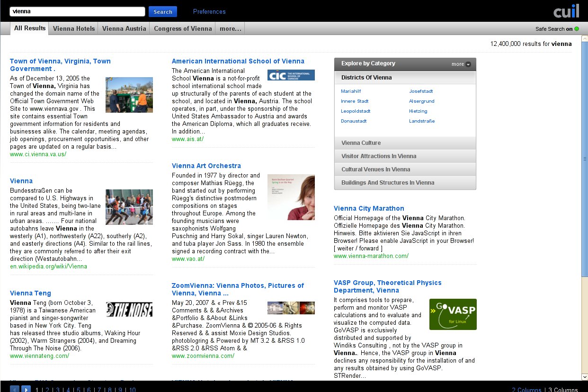Go to results page 5
588x392 pixels.
78,390
